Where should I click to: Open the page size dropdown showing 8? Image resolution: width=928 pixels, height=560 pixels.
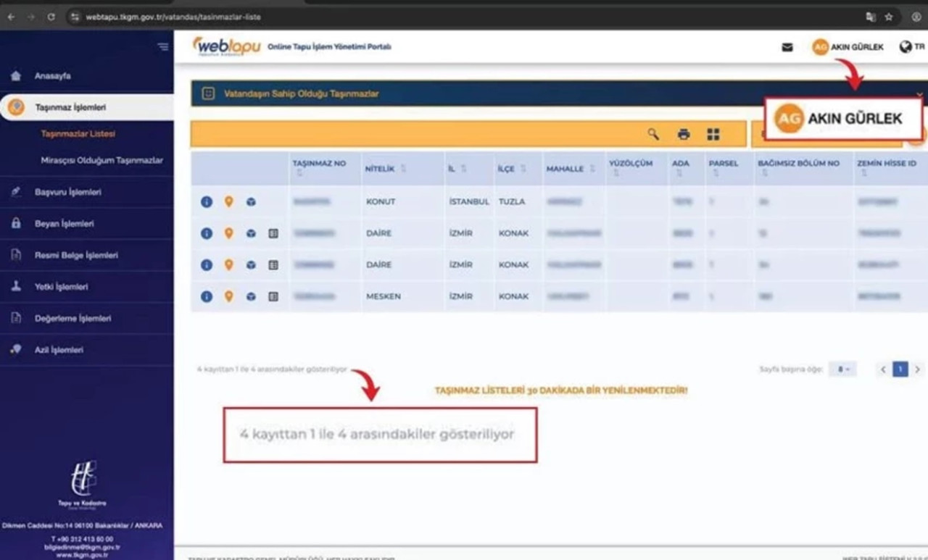pos(843,369)
